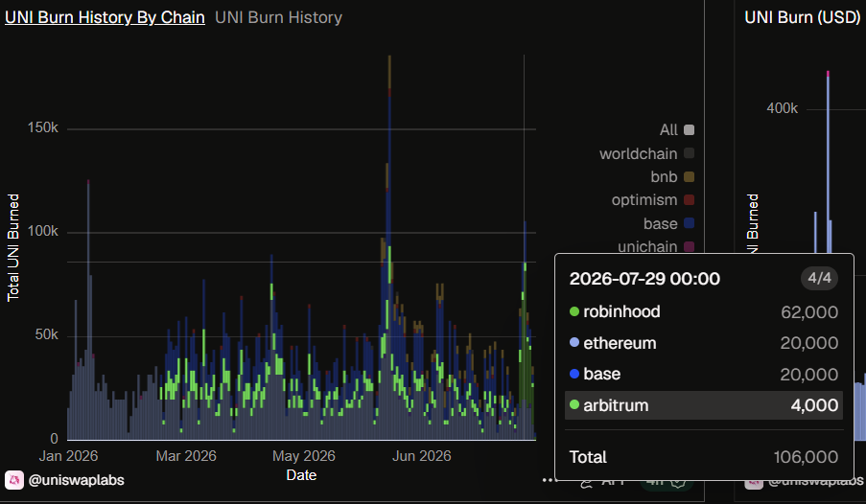
Task: Click the tallest bar spike in the by-chain chart
Action: (x=389, y=247)
